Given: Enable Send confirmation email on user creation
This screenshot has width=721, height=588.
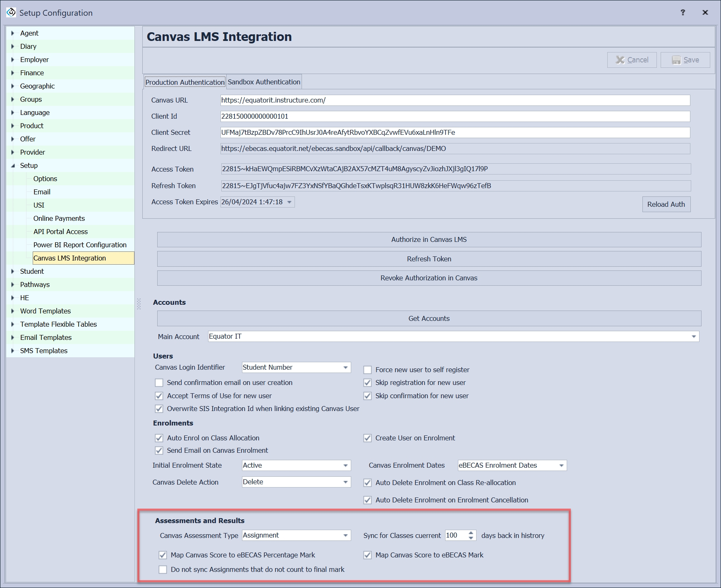Looking at the screenshot, I should point(159,382).
